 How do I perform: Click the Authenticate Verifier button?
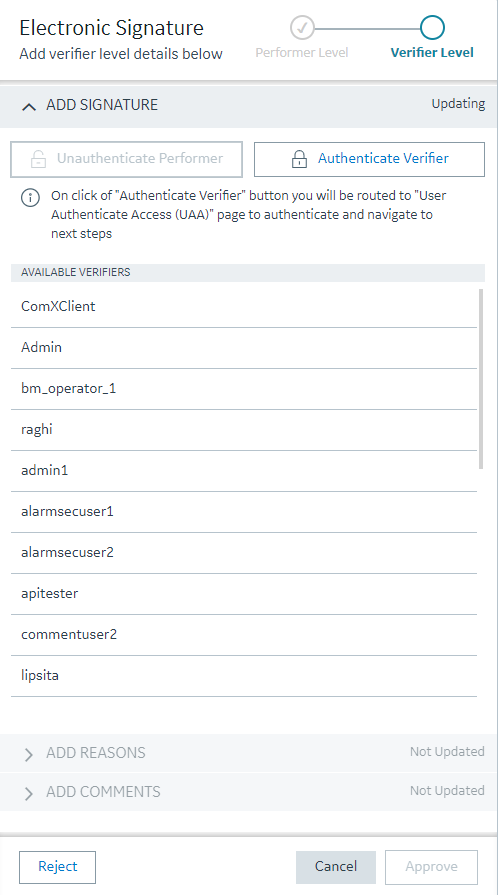[x=370, y=159]
